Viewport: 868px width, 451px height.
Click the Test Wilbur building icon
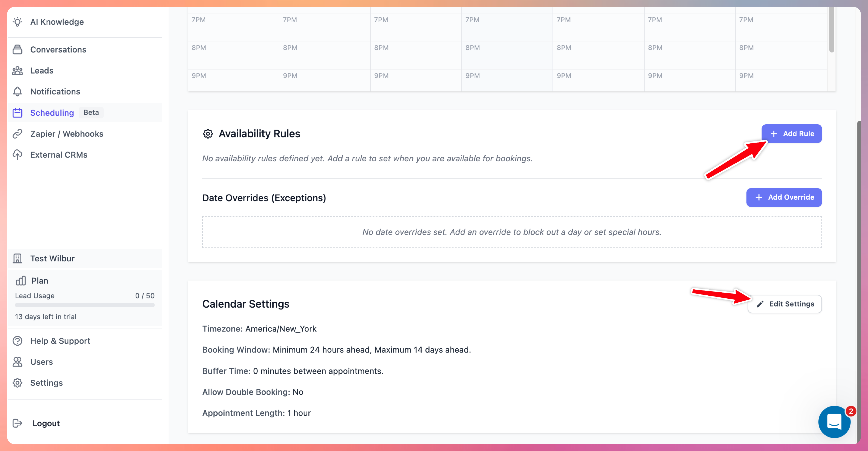pyautogui.click(x=18, y=258)
